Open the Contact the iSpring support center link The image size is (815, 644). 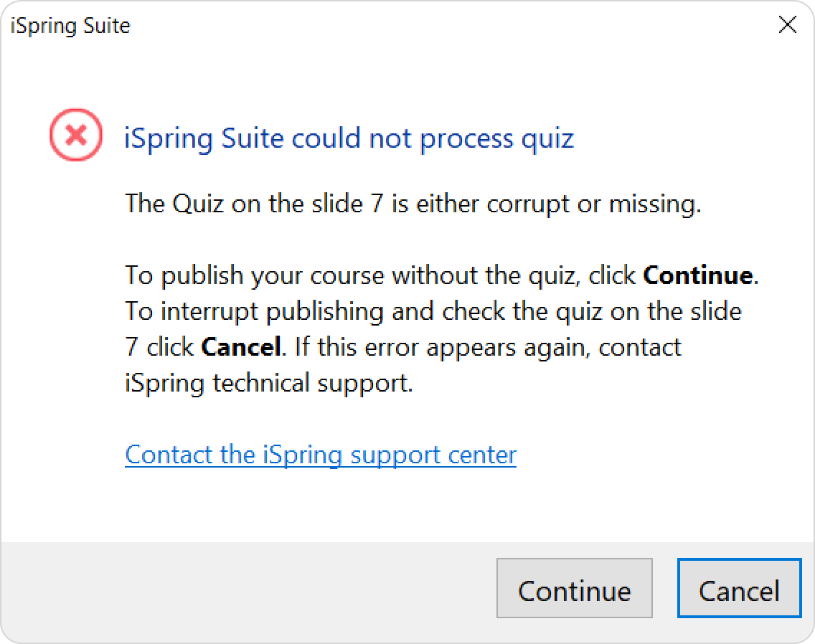[321, 455]
